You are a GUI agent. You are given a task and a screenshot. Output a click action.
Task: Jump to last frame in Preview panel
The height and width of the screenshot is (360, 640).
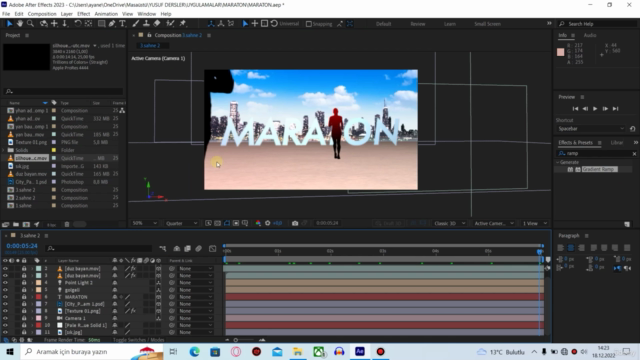[x=616, y=109]
